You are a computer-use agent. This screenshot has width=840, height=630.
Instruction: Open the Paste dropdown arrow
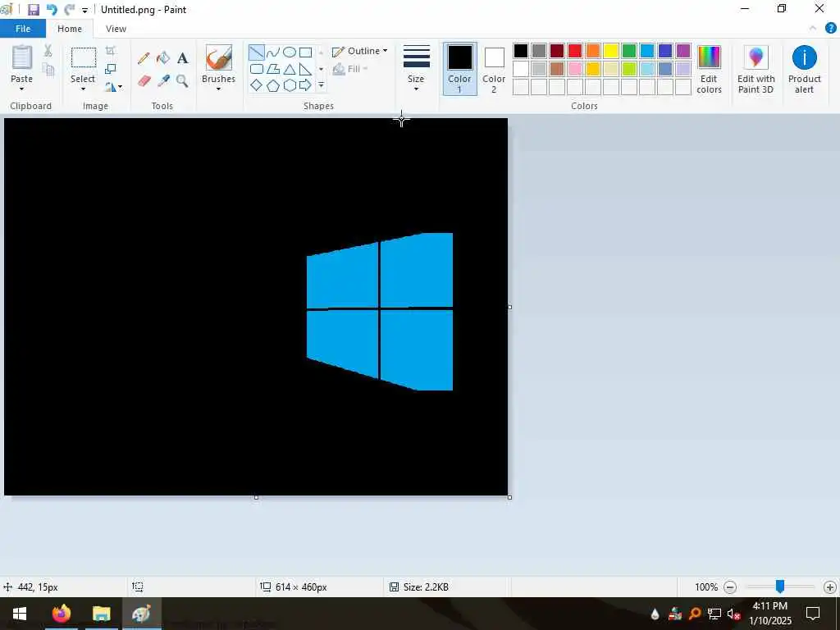tap(22, 89)
